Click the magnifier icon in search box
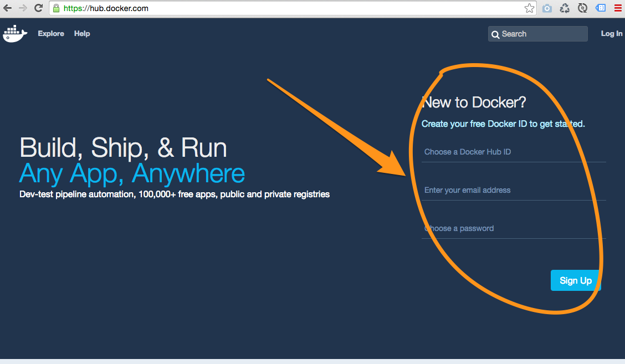625x364 pixels. [495, 34]
